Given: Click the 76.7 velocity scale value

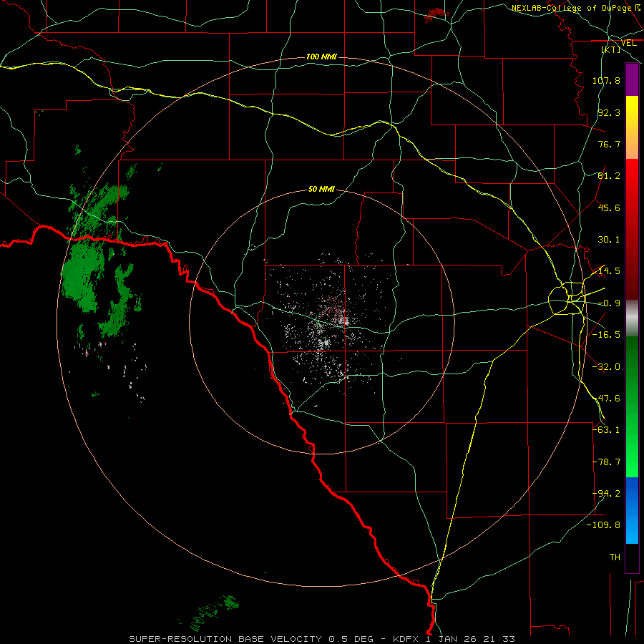Looking at the screenshot, I should click(609, 144).
